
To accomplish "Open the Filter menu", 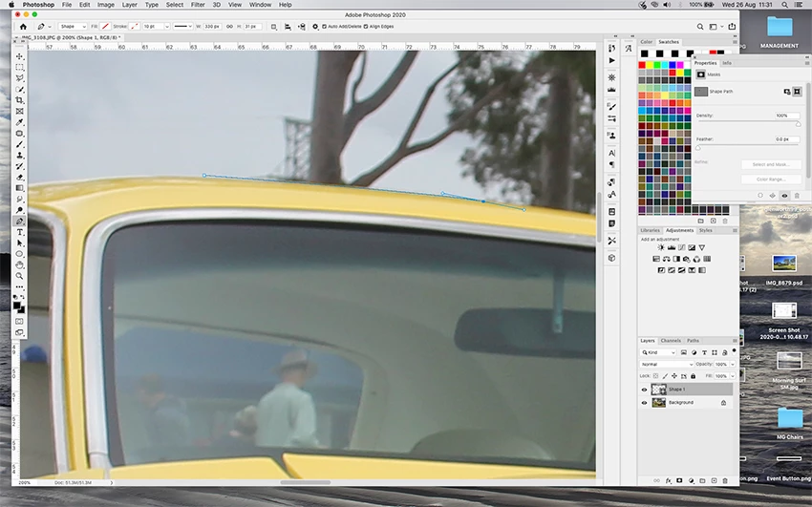I will (198, 5).
